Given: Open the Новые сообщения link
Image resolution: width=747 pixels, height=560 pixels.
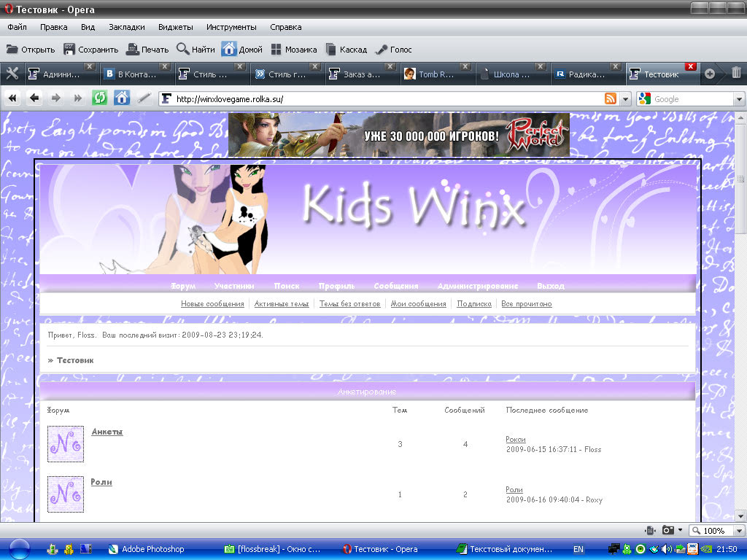Looking at the screenshot, I should (212, 303).
